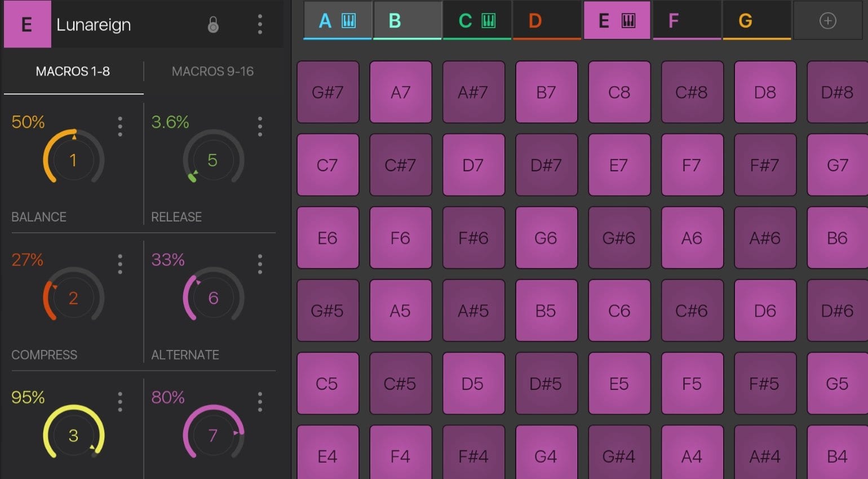Select the keyboard icon on tab E
This screenshot has height=479, width=868.
[627, 20]
